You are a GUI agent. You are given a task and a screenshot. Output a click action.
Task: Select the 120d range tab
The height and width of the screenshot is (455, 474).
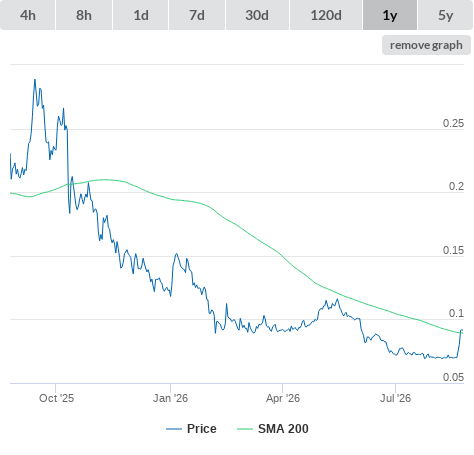click(x=326, y=15)
